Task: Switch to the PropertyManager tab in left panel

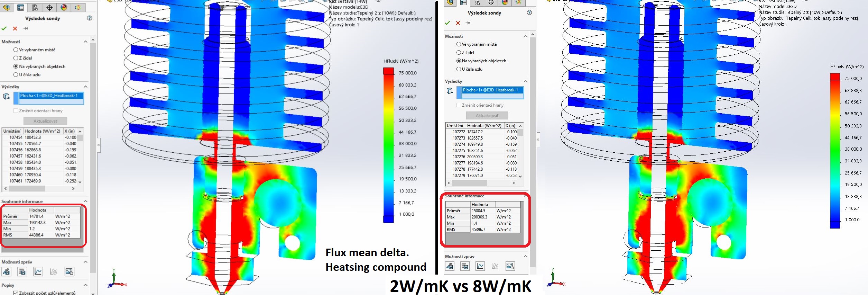Action: point(20,8)
